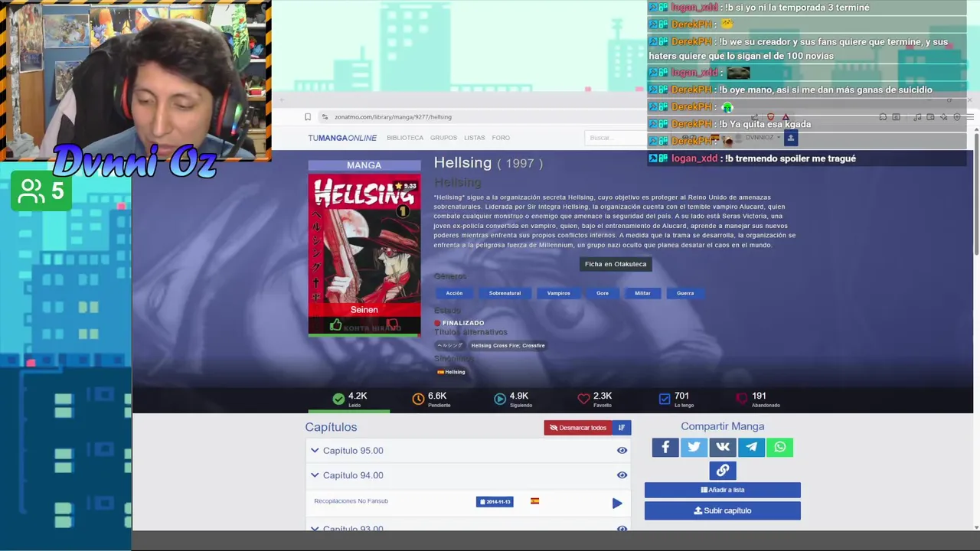The height and width of the screenshot is (551, 980).
Task: Click the Añadir a lista button
Action: 723,490
